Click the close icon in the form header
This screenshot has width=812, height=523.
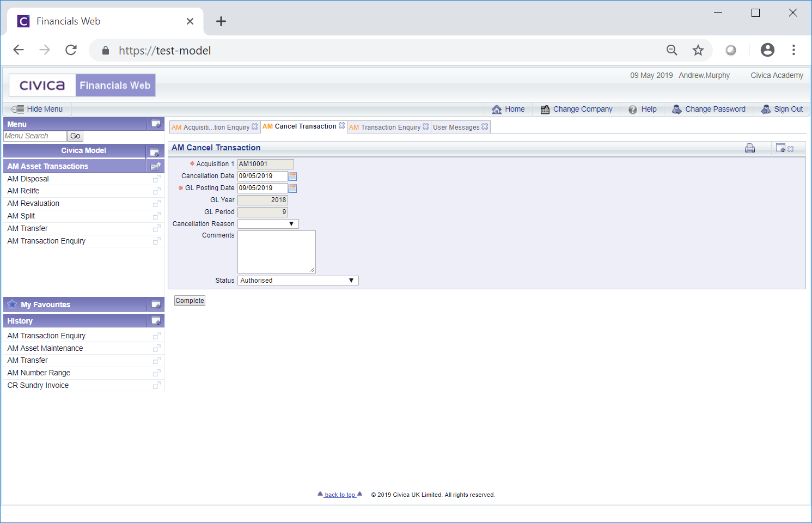pos(791,149)
